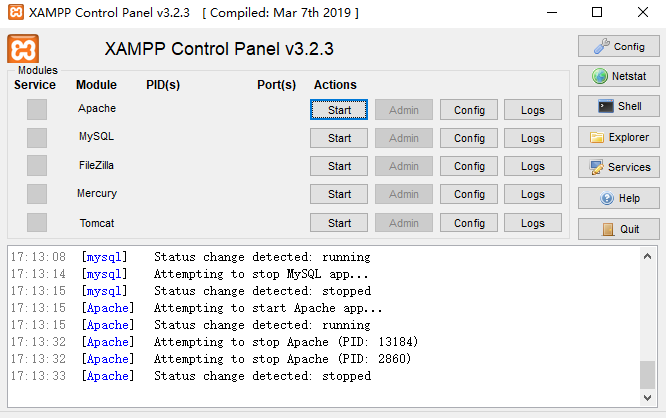This screenshot has height=418, width=666.
Task: Click the Tomcat module name
Action: (x=97, y=223)
